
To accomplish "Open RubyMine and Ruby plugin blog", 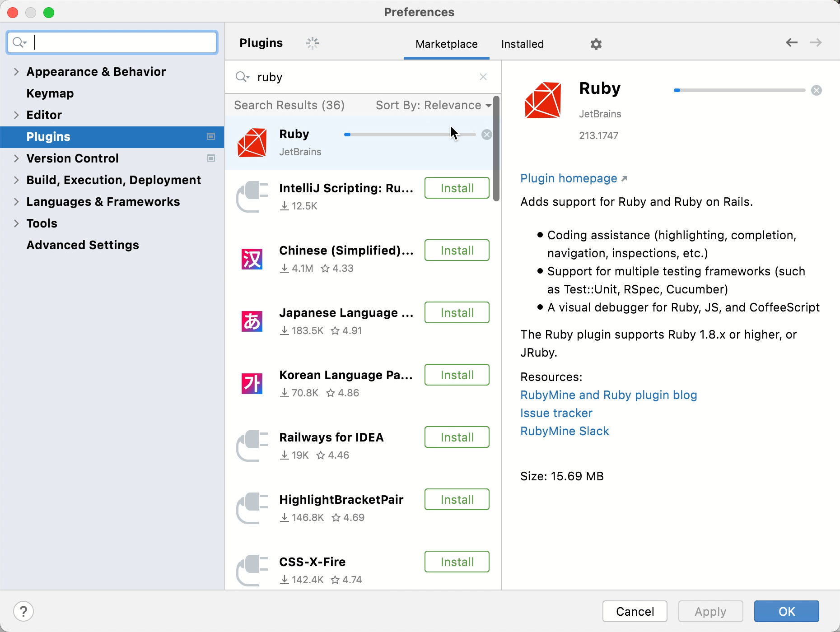I will pyautogui.click(x=609, y=395).
